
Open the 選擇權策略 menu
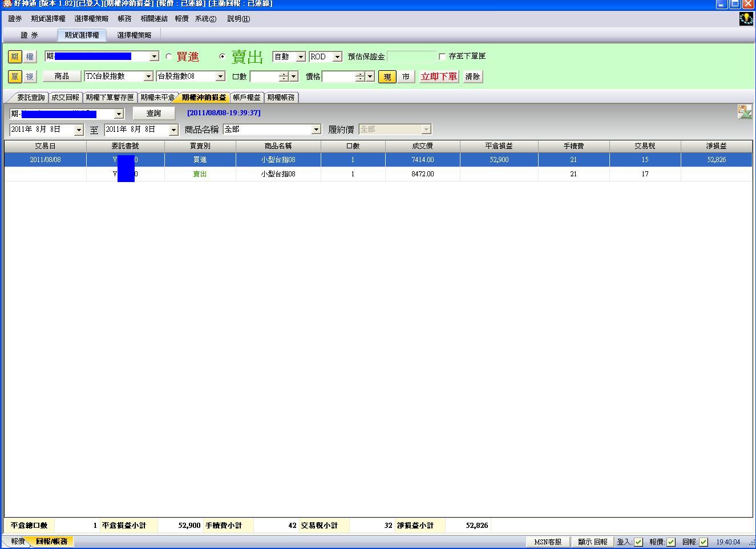(91, 19)
